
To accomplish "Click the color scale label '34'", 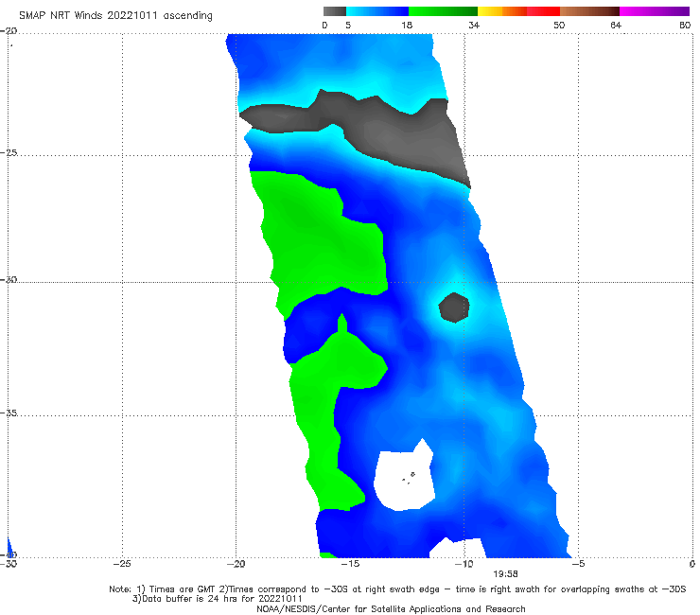I will pyautogui.click(x=474, y=26).
